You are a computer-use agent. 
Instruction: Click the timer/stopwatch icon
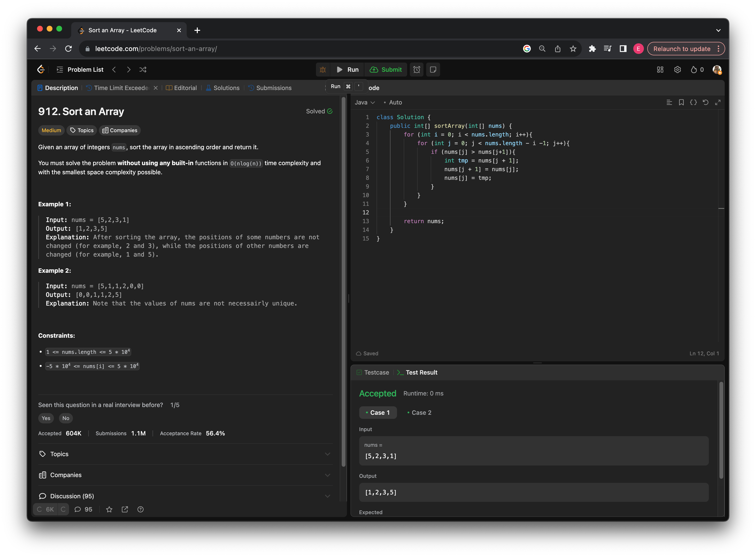click(417, 69)
